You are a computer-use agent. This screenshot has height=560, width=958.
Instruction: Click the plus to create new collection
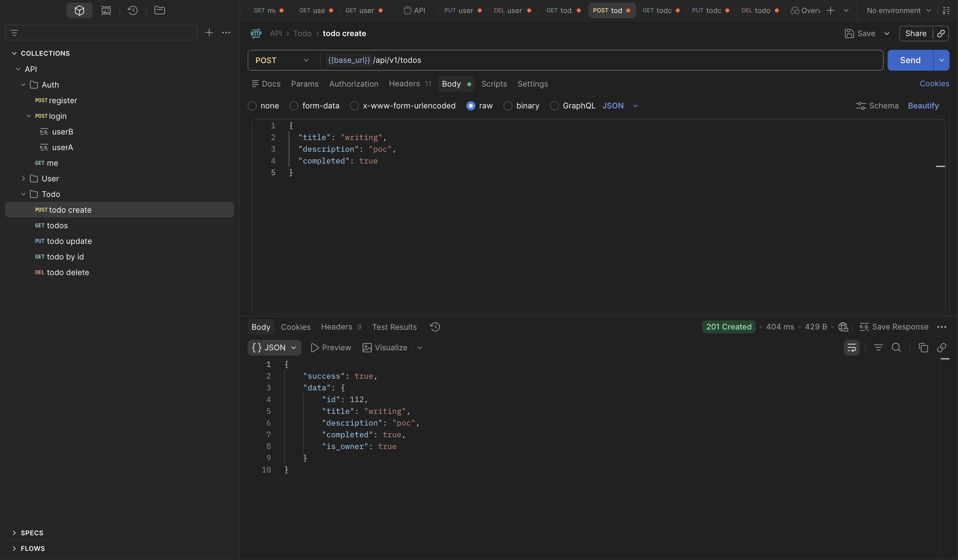tap(209, 33)
